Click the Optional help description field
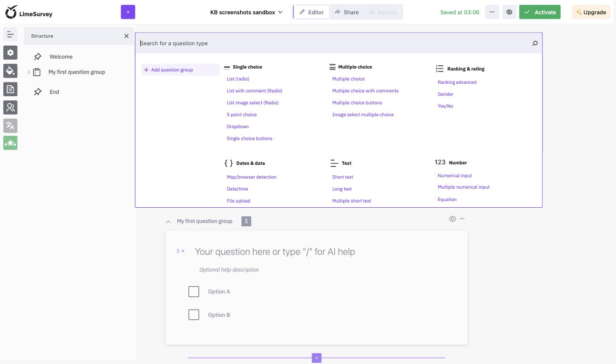 (x=229, y=270)
